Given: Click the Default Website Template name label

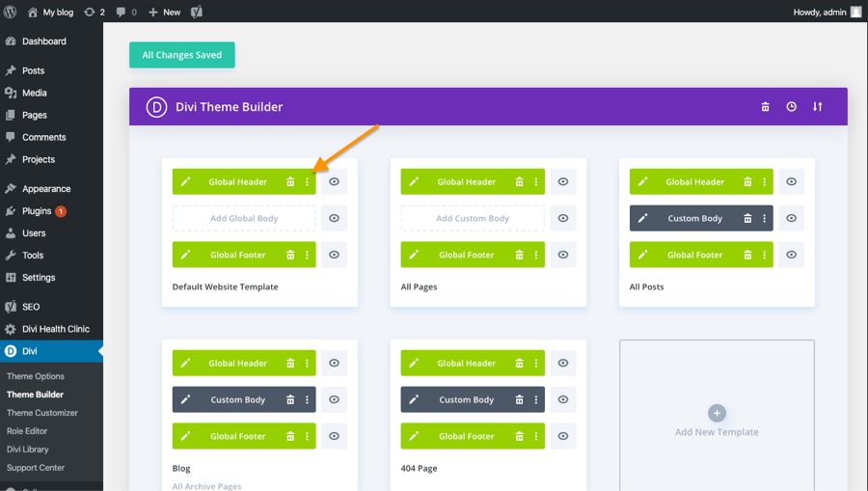Looking at the screenshot, I should click(x=226, y=286).
